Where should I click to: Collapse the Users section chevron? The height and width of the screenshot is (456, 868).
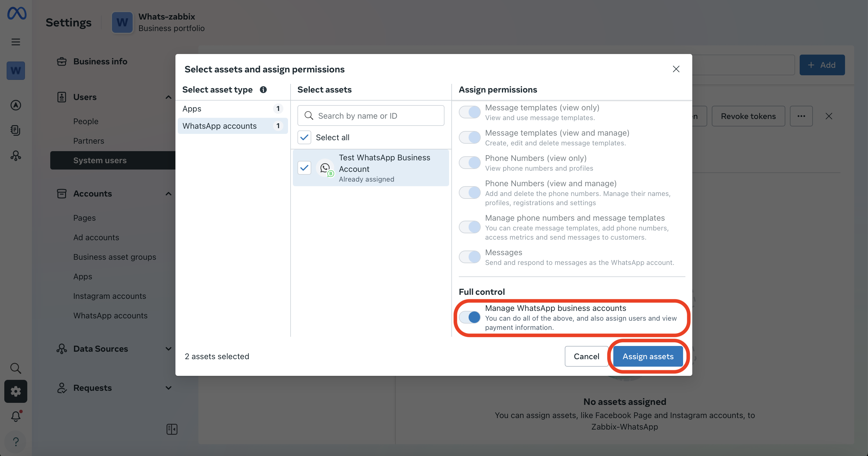[x=169, y=97]
